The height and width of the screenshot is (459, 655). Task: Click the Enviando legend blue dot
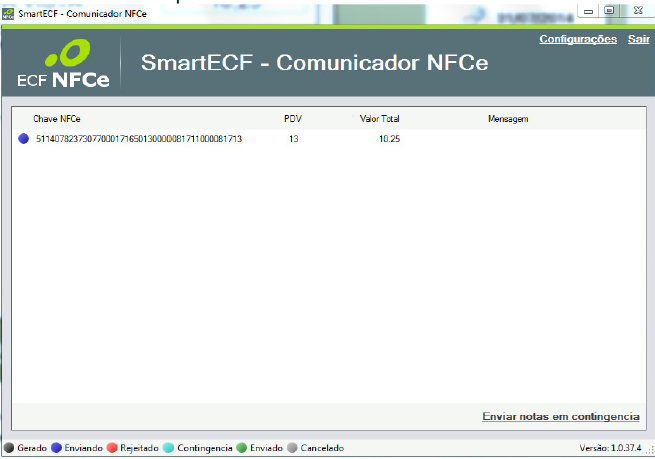[x=56, y=448]
